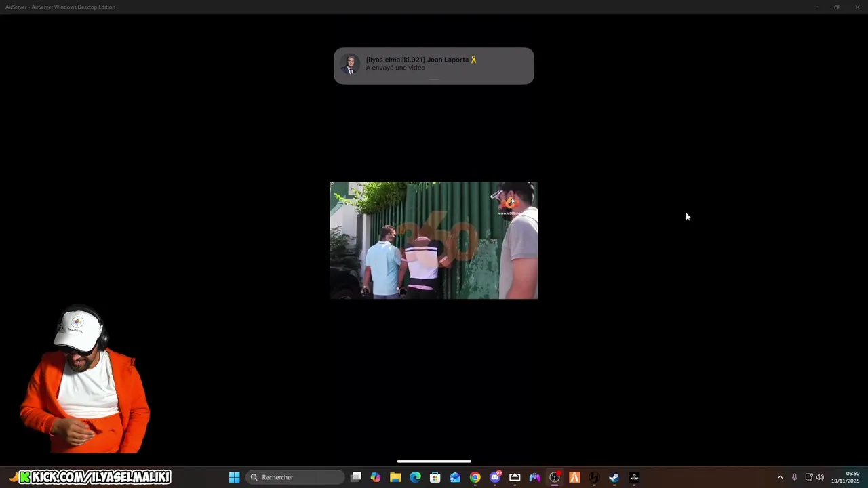Switch to OBS Studio taskbar icon
The image size is (868, 488).
pos(555,477)
